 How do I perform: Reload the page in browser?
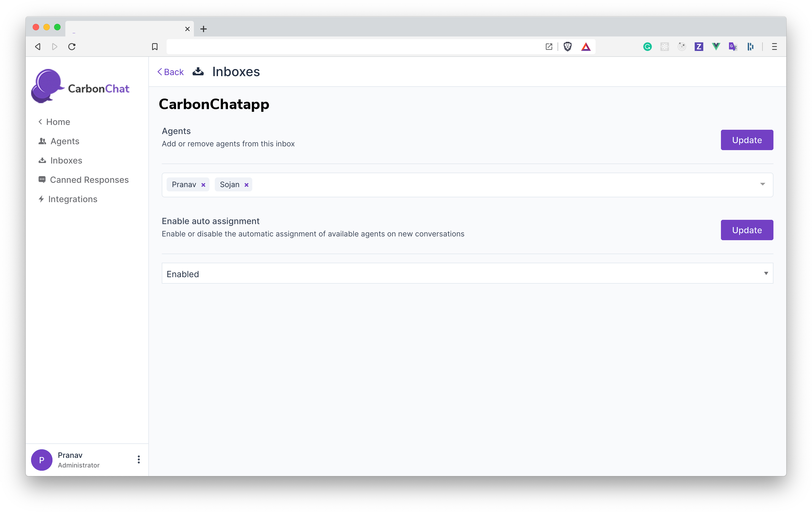pyautogui.click(x=72, y=47)
